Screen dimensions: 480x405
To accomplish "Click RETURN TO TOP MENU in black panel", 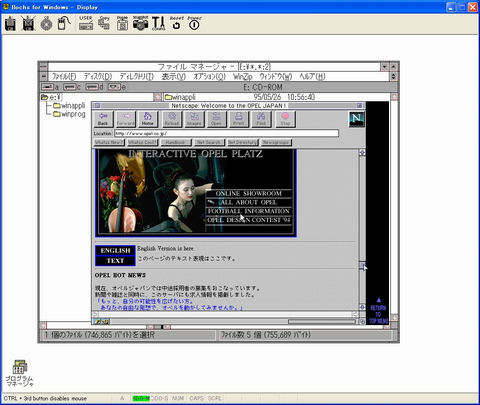I will (378, 311).
